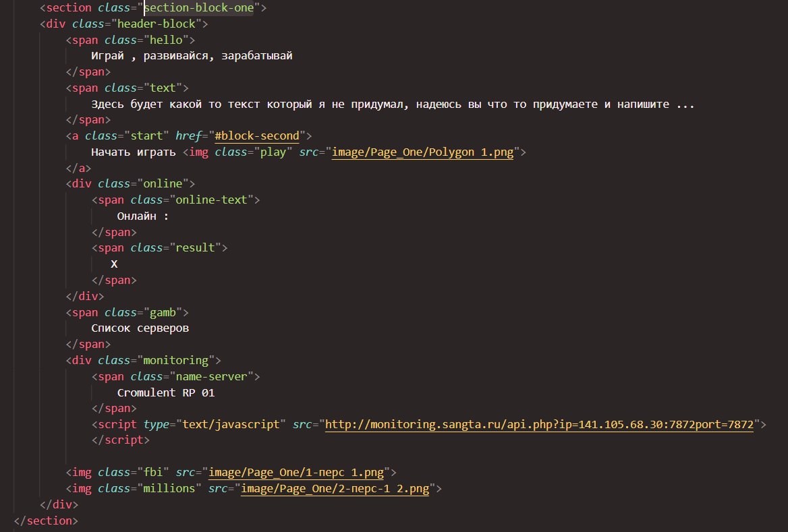Open the "image/Page_One/1-перс 1.png" path link
Image resolution: width=788 pixels, height=532 pixels.
tap(296, 473)
